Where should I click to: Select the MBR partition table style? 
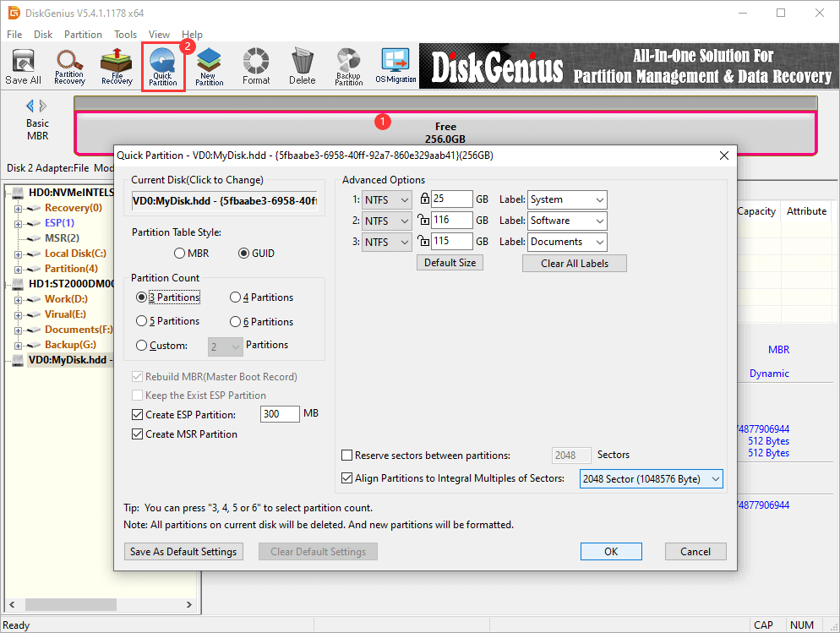pyautogui.click(x=179, y=254)
